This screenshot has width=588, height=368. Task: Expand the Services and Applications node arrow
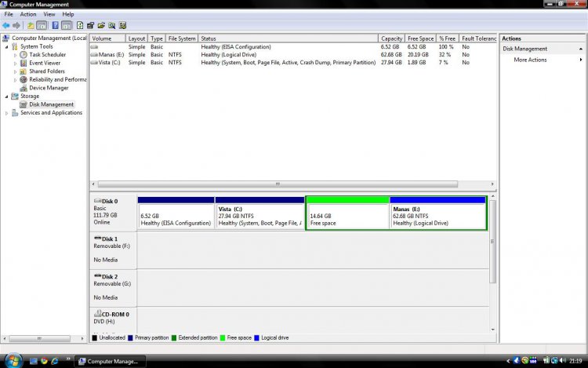tap(6, 113)
